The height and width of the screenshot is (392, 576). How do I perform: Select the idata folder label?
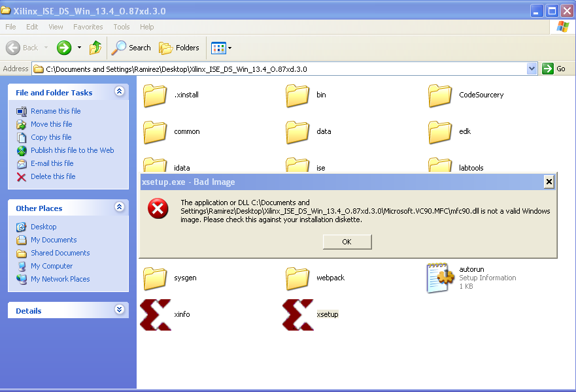pyautogui.click(x=182, y=168)
